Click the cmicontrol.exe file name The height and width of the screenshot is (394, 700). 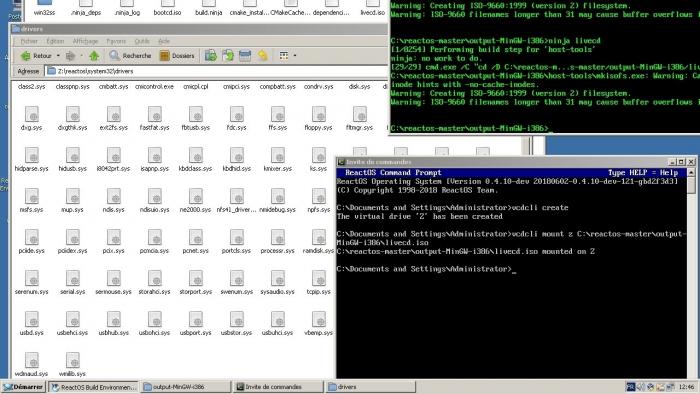154,87
